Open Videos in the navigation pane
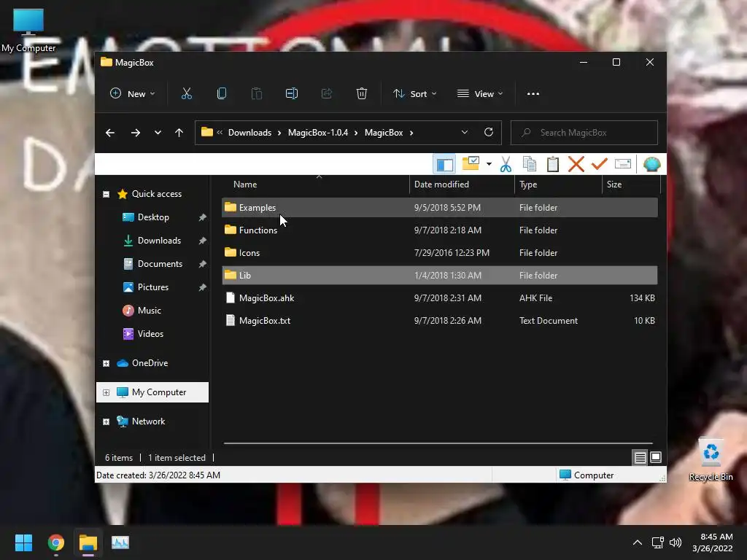 (150, 334)
